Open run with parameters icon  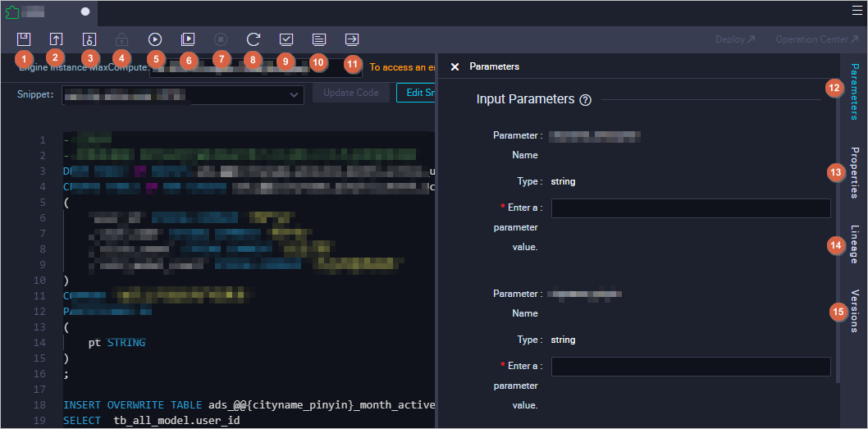pyautogui.click(x=188, y=39)
